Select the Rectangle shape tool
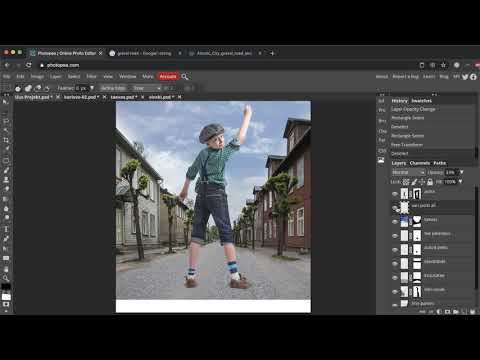 click(6, 258)
